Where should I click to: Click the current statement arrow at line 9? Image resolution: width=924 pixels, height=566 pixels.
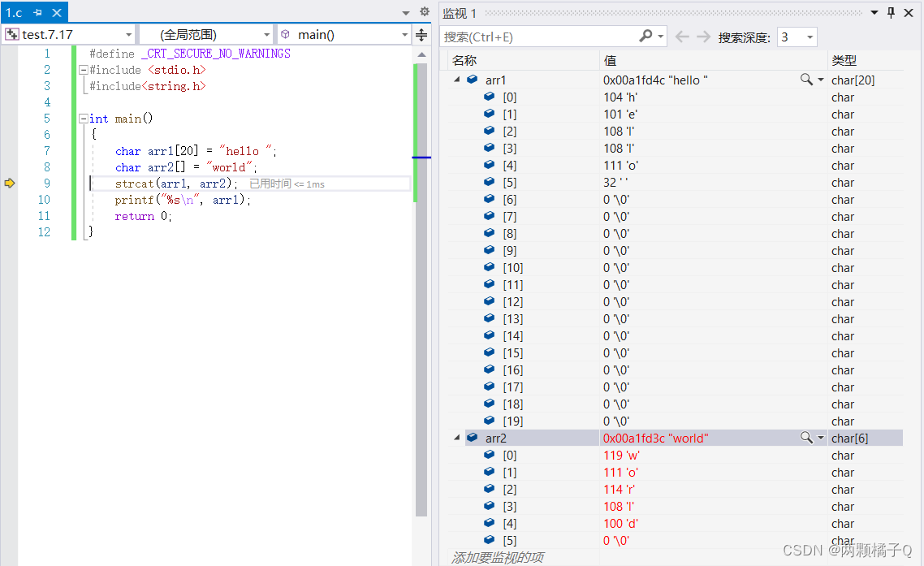10,184
